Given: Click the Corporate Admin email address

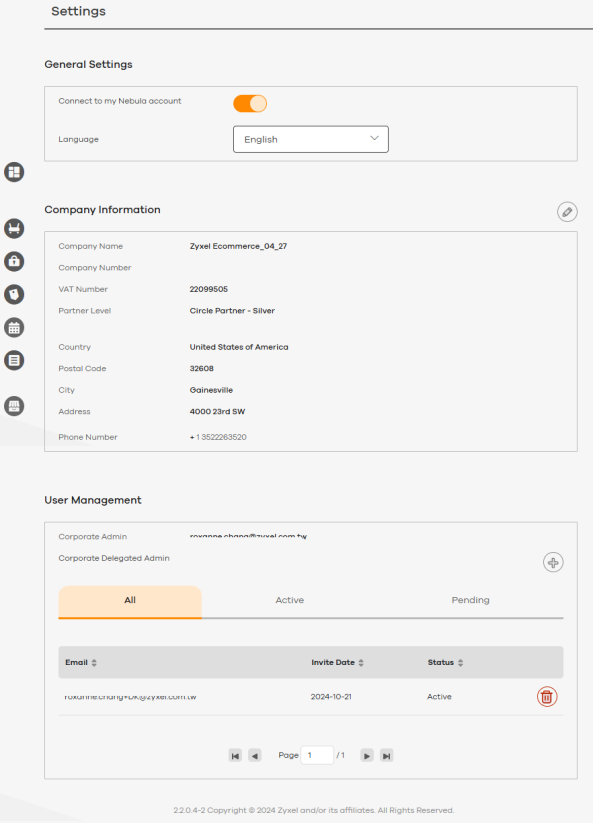Looking at the screenshot, I should click(x=248, y=536).
